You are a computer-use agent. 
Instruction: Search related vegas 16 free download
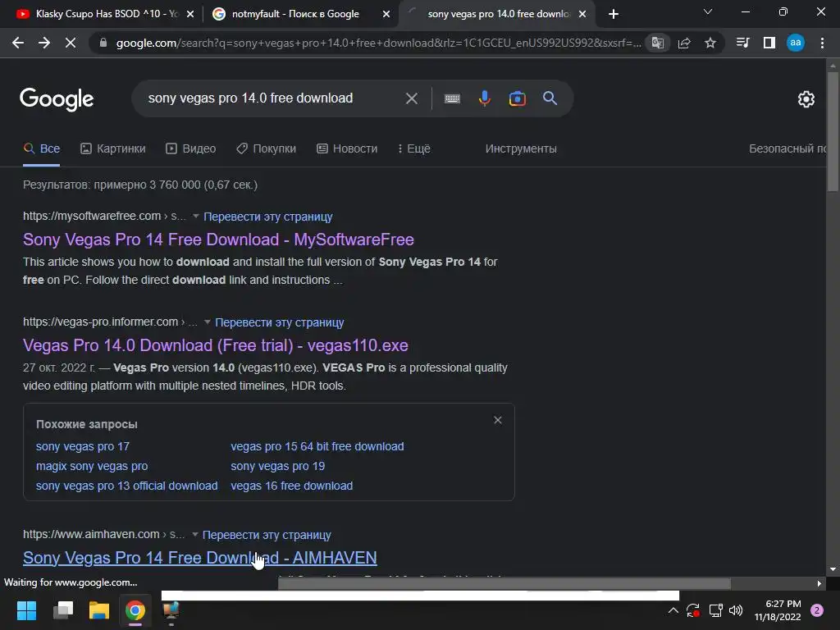pyautogui.click(x=291, y=486)
